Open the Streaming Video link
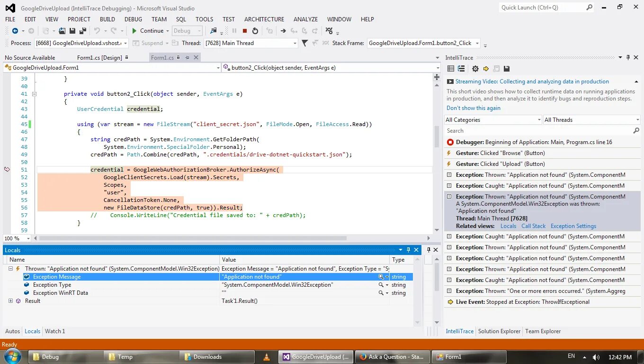644x364 pixels. pos(532,82)
